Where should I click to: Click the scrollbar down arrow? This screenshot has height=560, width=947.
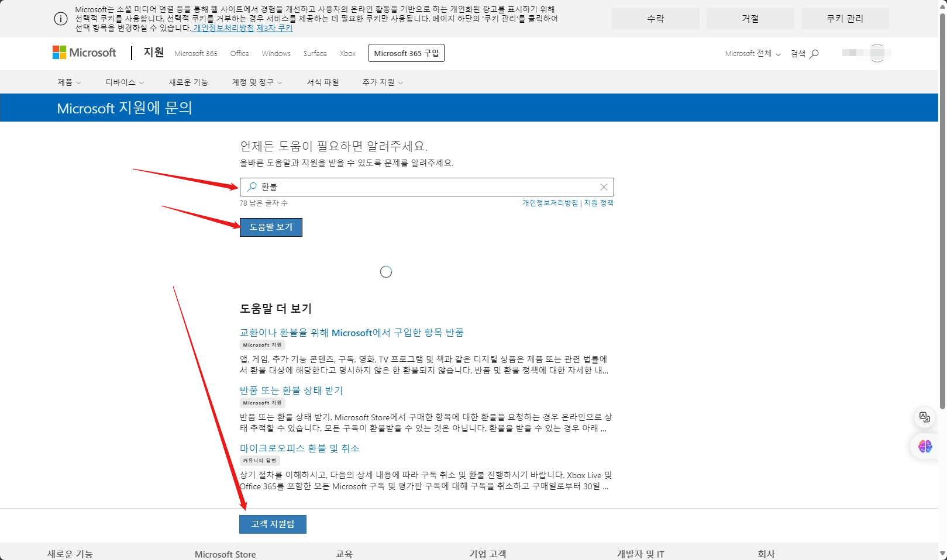(942, 553)
